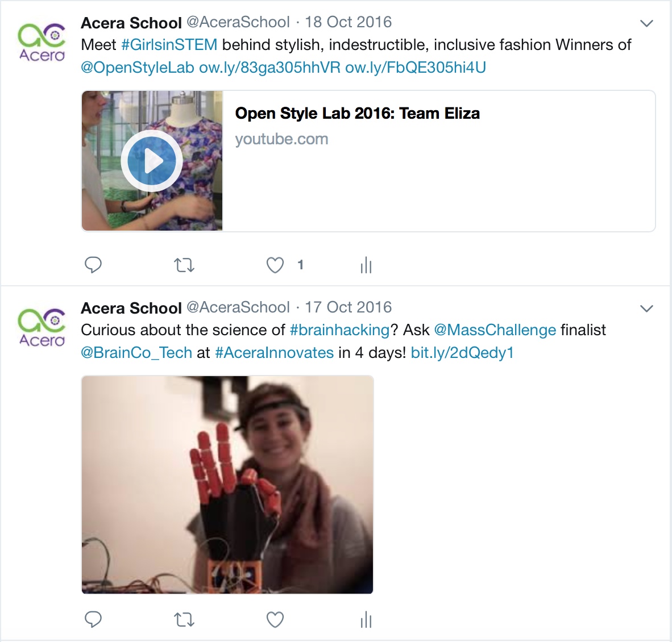This screenshot has width=672, height=642.
Task: Like the tweet about #GirlsinSTEM
Action: pos(275,265)
